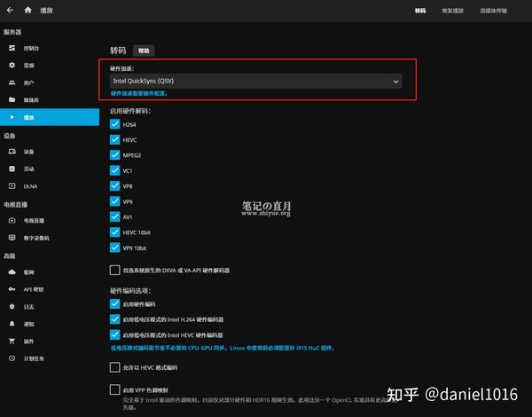Open the home page via house icon
This screenshot has height=417, width=532.
point(28,10)
